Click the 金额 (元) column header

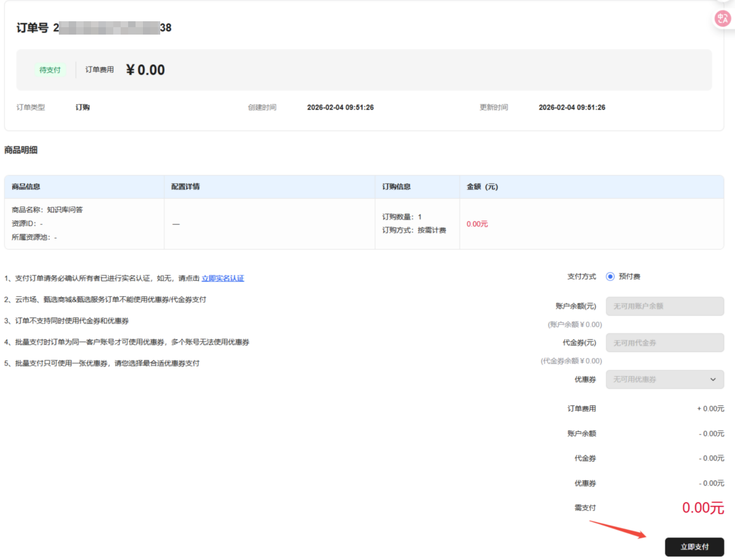click(482, 187)
